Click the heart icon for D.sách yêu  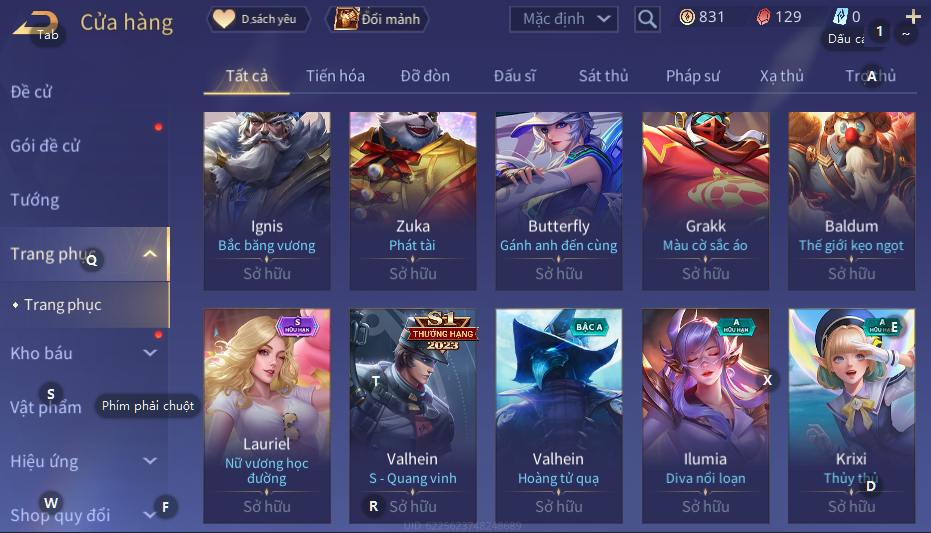click(224, 18)
